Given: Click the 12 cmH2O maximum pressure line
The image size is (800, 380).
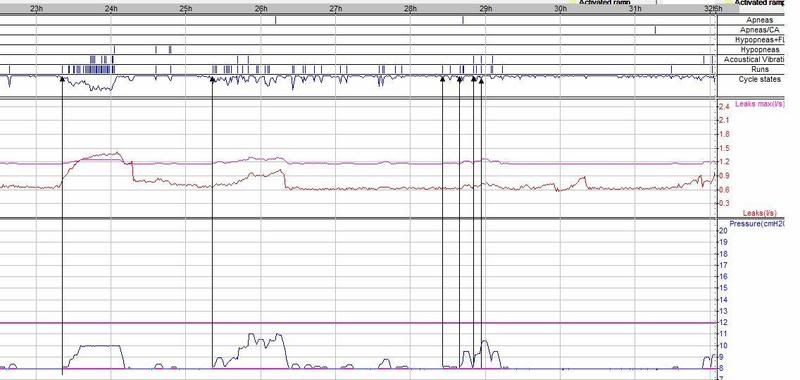Looking at the screenshot, I should tap(358, 323).
